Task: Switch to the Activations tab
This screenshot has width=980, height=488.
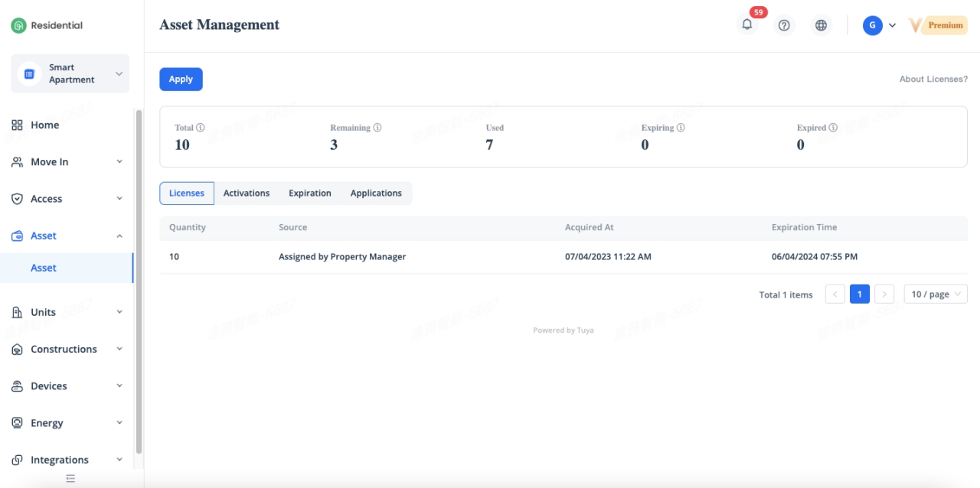Action: pyautogui.click(x=247, y=194)
